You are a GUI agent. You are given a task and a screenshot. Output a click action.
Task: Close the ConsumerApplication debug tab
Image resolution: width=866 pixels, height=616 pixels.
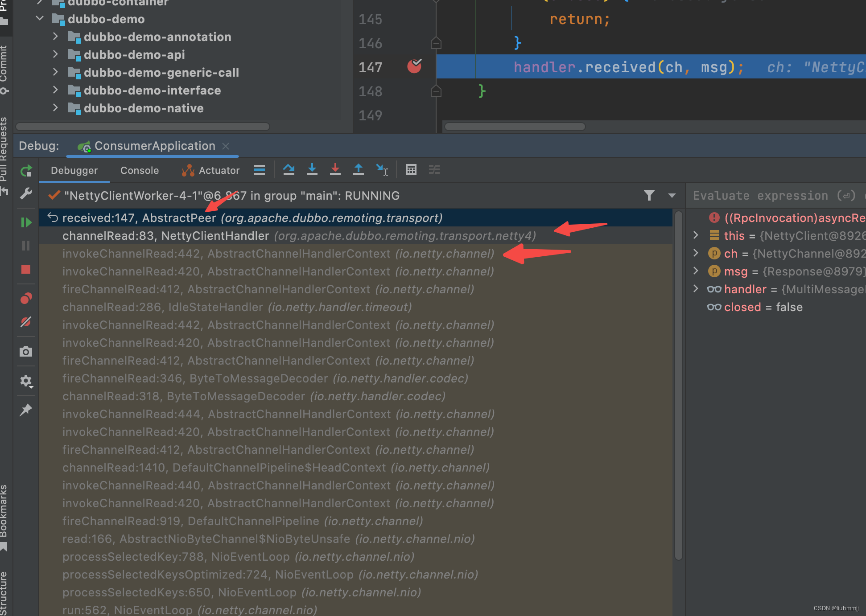click(x=226, y=146)
